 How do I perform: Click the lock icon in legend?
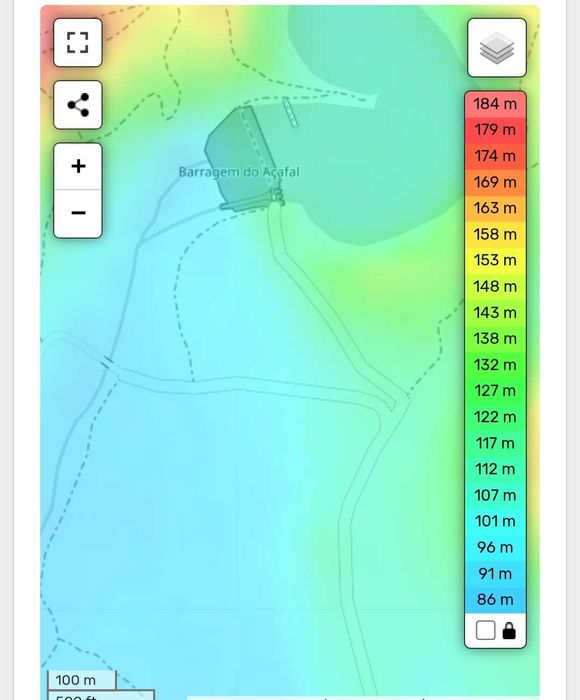click(x=509, y=630)
